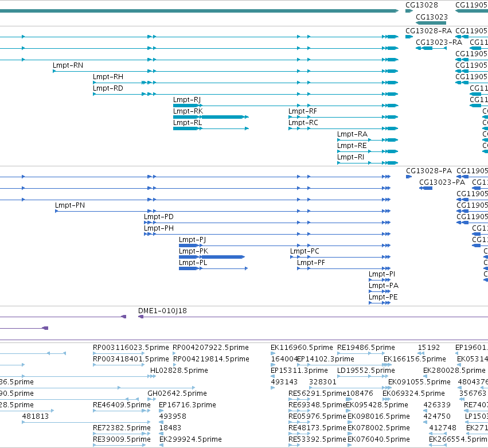Select transcript Lmpt-RH
This screenshot has height=448, width=488.
tap(108, 77)
